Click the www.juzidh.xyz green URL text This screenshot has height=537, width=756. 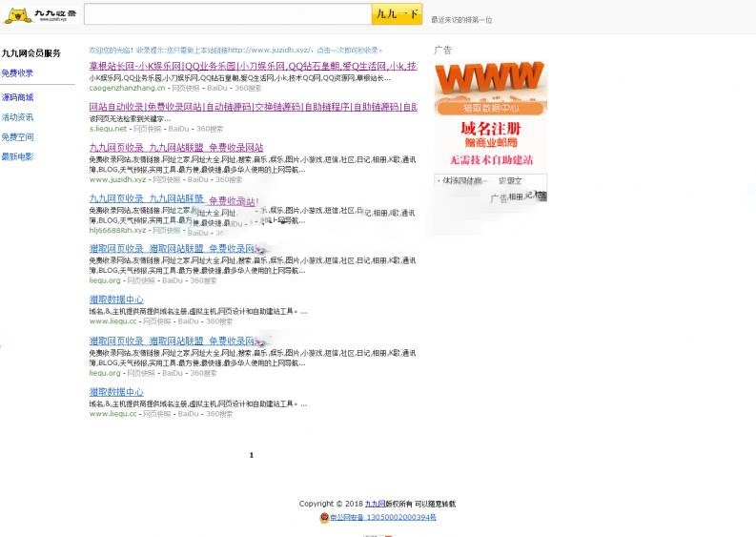click(117, 179)
